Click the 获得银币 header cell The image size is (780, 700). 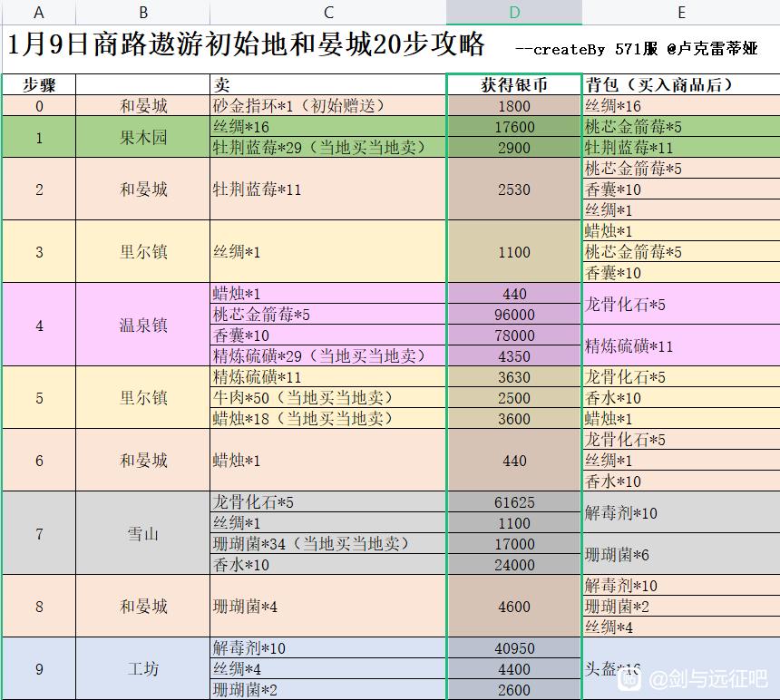click(514, 84)
